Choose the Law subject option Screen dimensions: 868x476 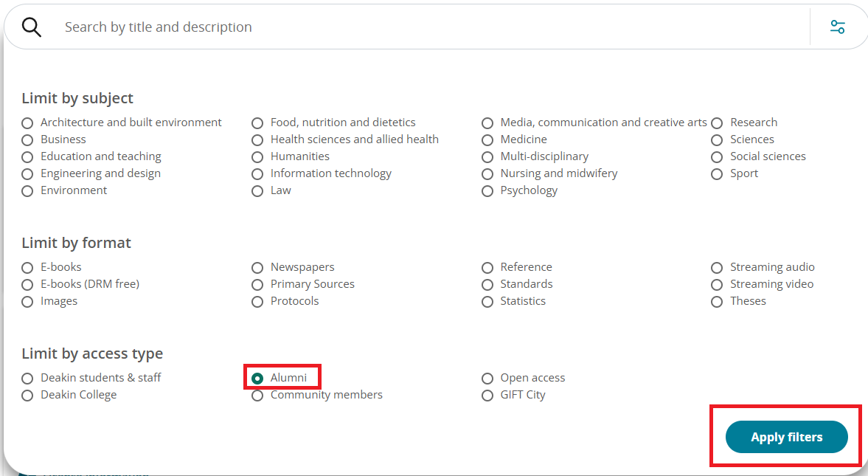tap(257, 191)
